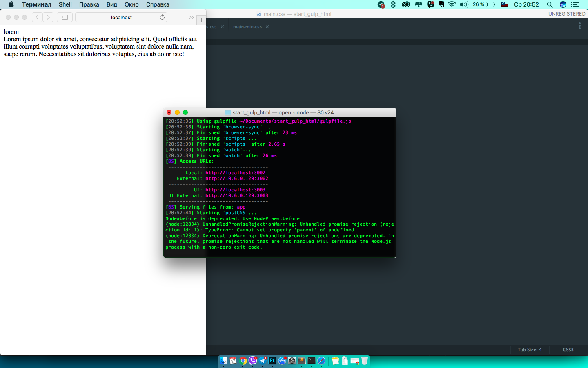Viewport: 588px width, 368px height.
Task: Open the Chrome web page file in the Dock
Action: [x=355, y=361]
